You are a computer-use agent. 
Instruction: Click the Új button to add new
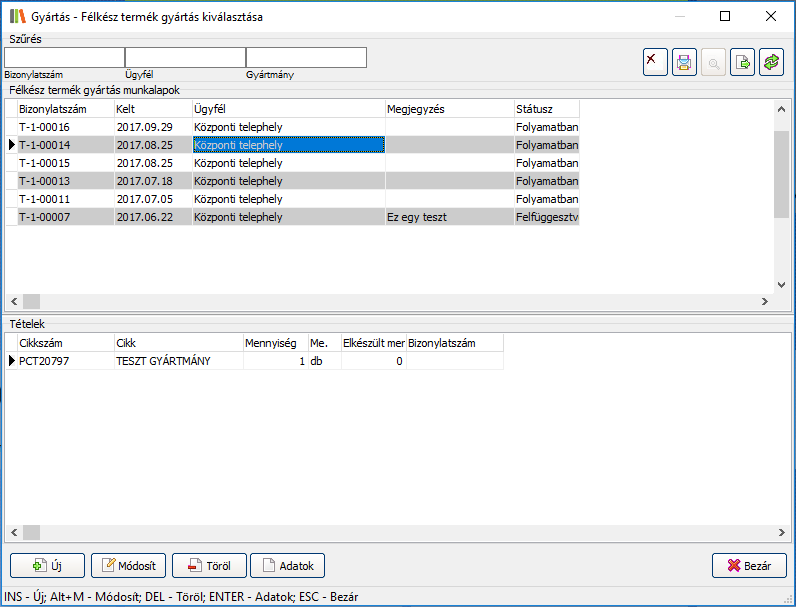(47, 566)
